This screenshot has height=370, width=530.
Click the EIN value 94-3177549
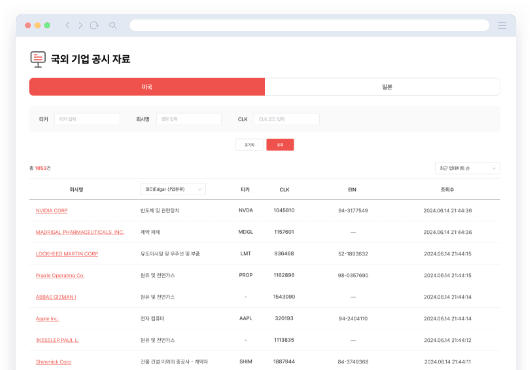(x=353, y=211)
